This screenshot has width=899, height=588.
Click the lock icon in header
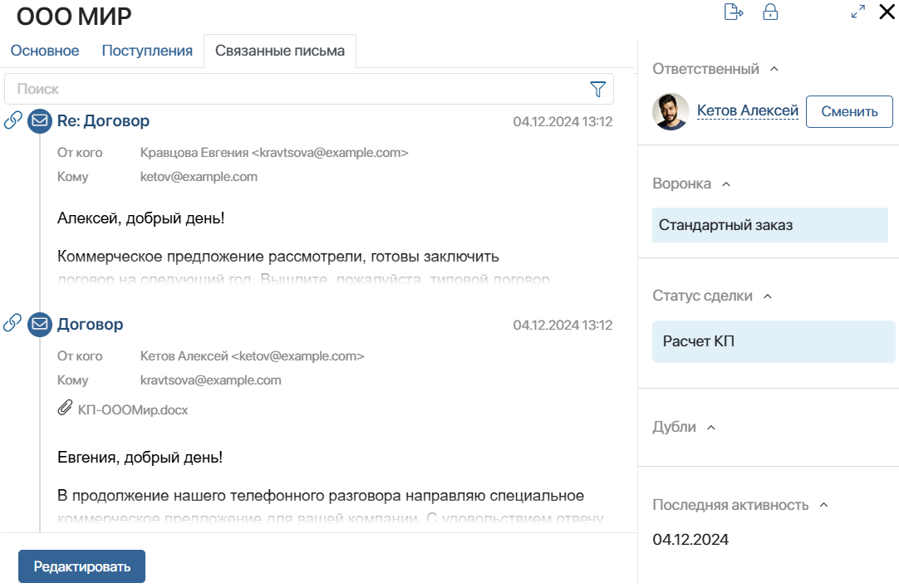point(770,12)
